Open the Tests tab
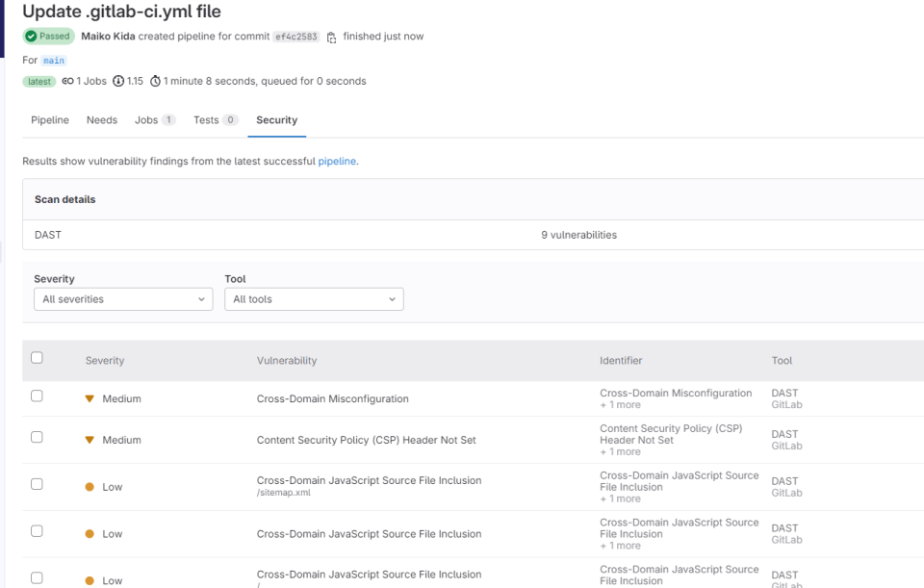This screenshot has width=924, height=588. (215, 120)
